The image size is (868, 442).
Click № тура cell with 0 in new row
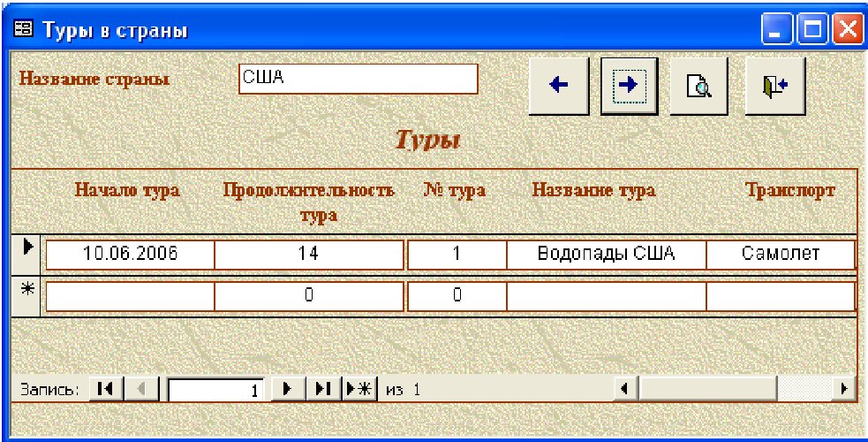(x=457, y=296)
